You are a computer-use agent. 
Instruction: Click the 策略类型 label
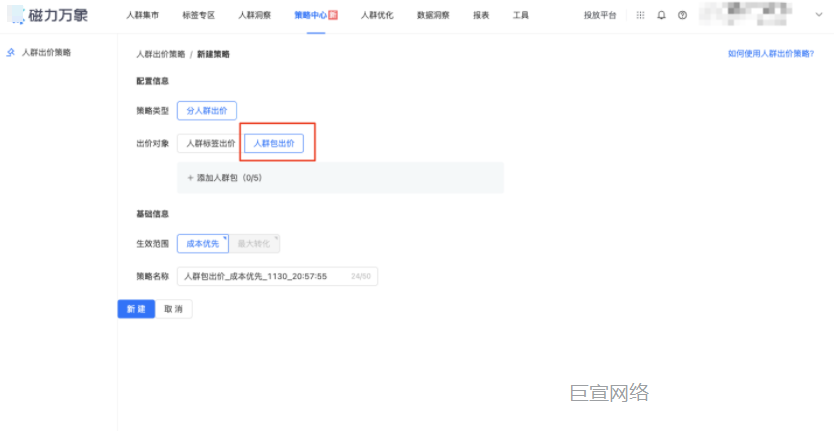coord(153,111)
